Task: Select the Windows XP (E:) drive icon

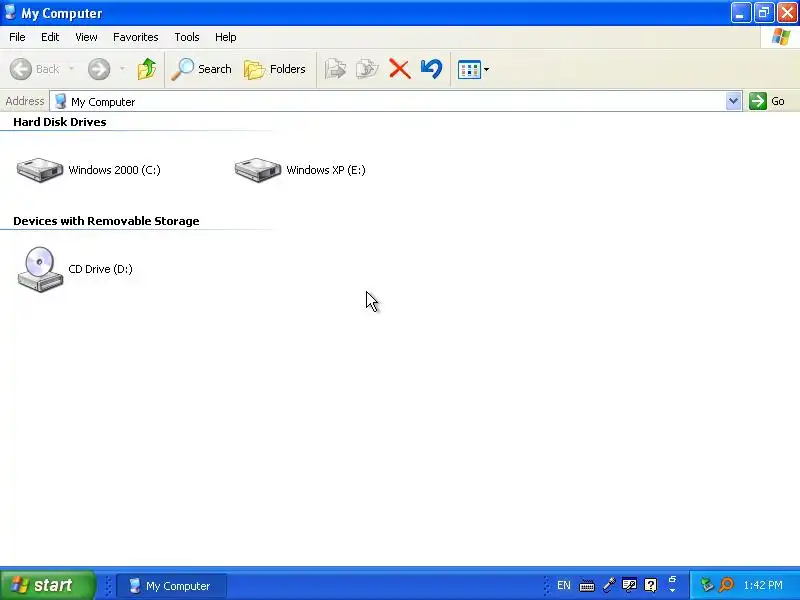Action: pos(258,169)
